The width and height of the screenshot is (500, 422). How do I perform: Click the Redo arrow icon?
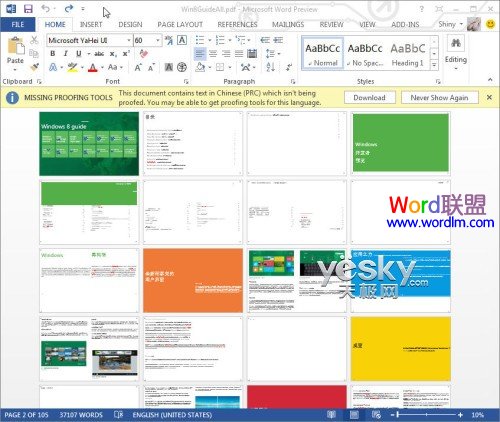click(x=69, y=9)
